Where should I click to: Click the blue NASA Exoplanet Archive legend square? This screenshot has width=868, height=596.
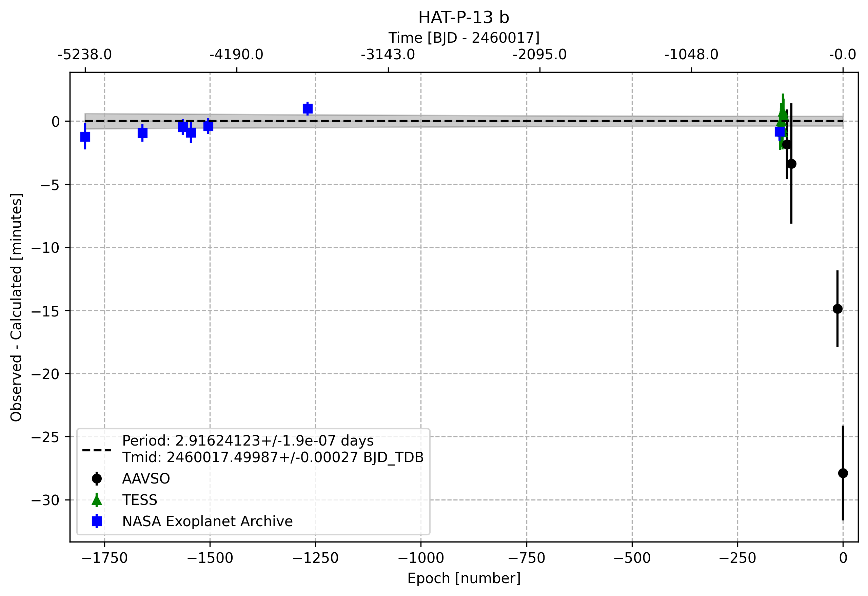(x=97, y=521)
